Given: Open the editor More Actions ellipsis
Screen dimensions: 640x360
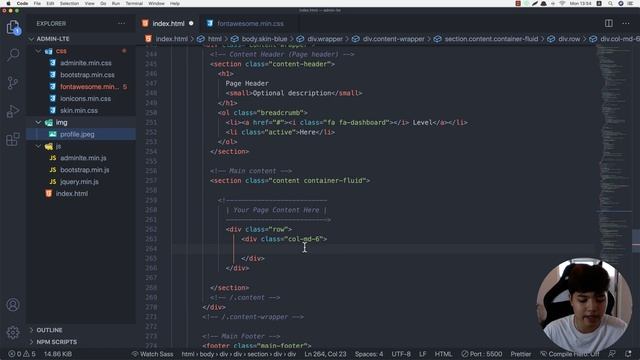Looking at the screenshot, I should tap(626, 23).
